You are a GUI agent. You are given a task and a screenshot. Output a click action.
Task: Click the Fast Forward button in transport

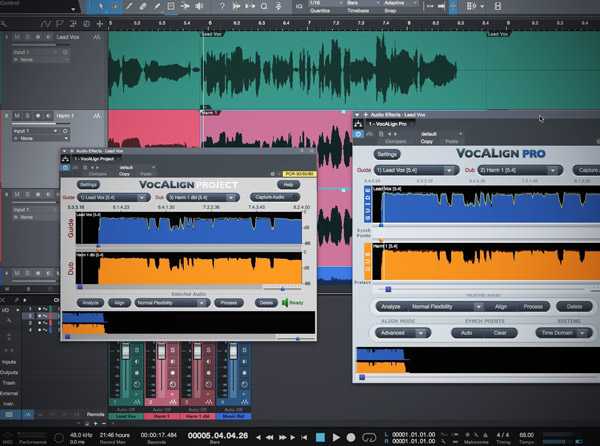[282, 437]
